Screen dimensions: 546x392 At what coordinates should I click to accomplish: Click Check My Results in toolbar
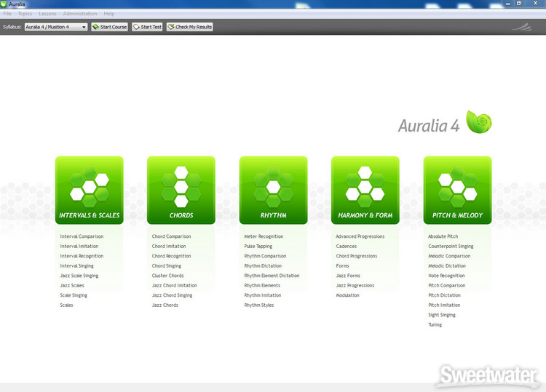pyautogui.click(x=189, y=27)
